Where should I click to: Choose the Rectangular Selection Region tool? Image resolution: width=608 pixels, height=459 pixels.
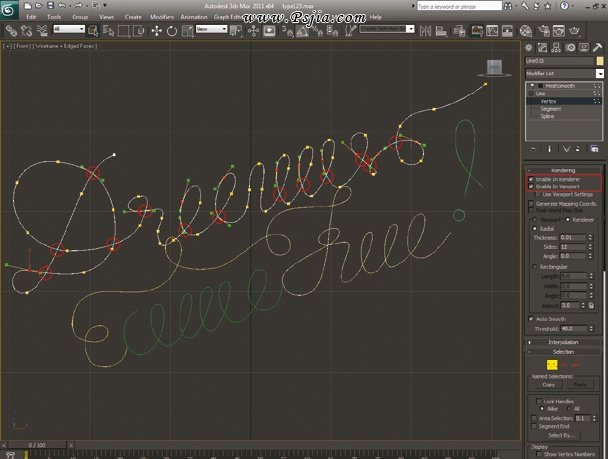click(x=123, y=31)
